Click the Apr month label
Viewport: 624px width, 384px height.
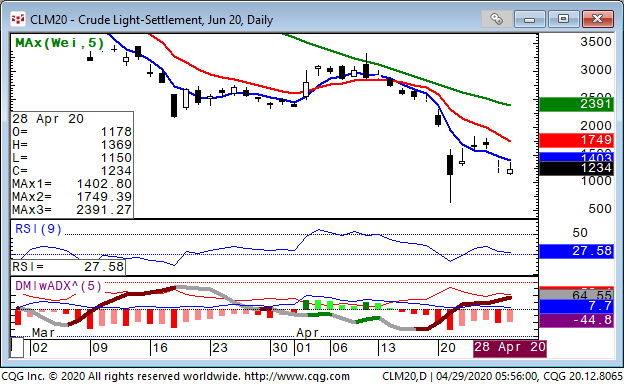tap(308, 332)
